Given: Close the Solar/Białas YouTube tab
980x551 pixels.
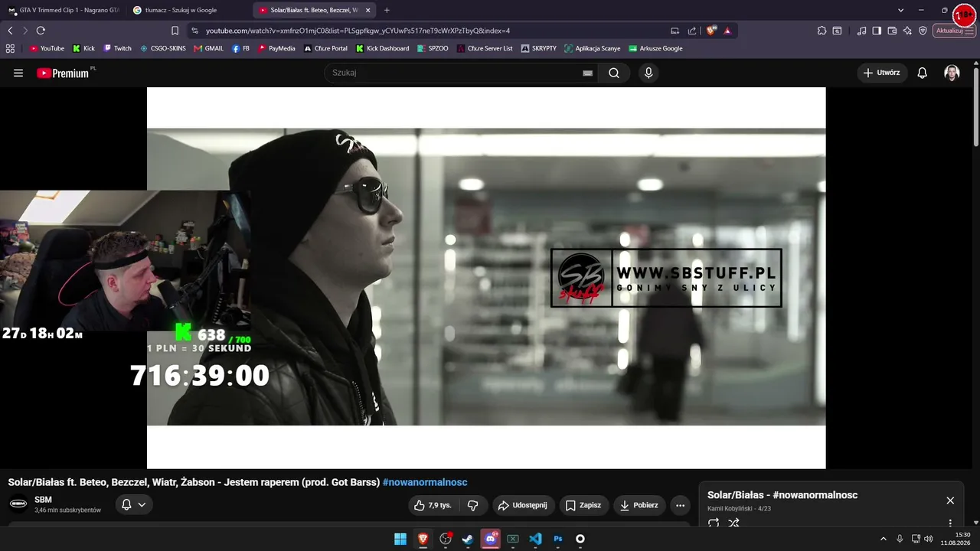Looking at the screenshot, I should pos(367,10).
